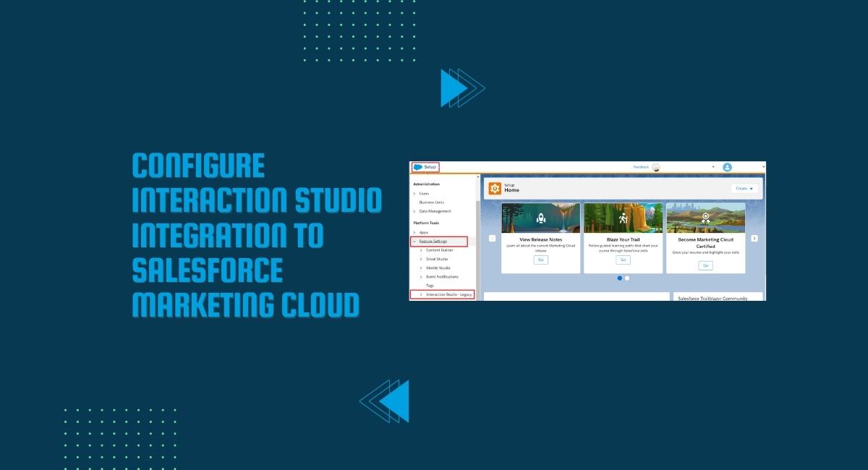Click the Salesforce cloud logo

click(417, 167)
